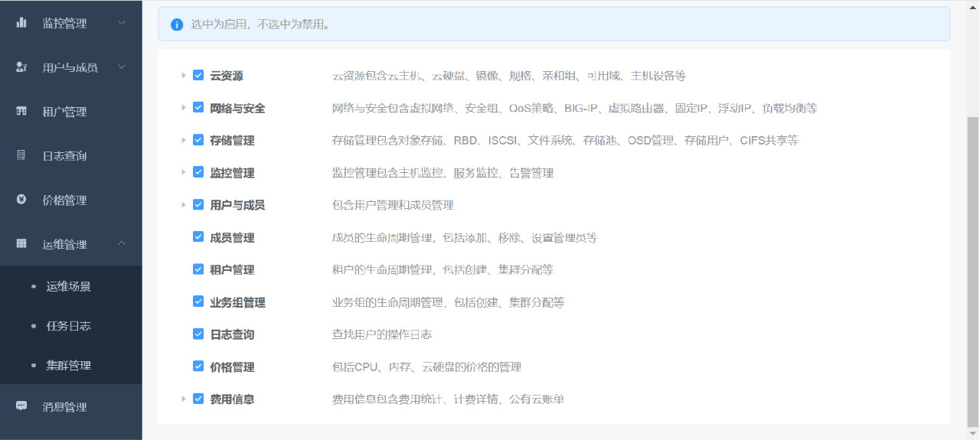Click the 云资源 label in the tree
This screenshot has width=980, height=440.
227,76
